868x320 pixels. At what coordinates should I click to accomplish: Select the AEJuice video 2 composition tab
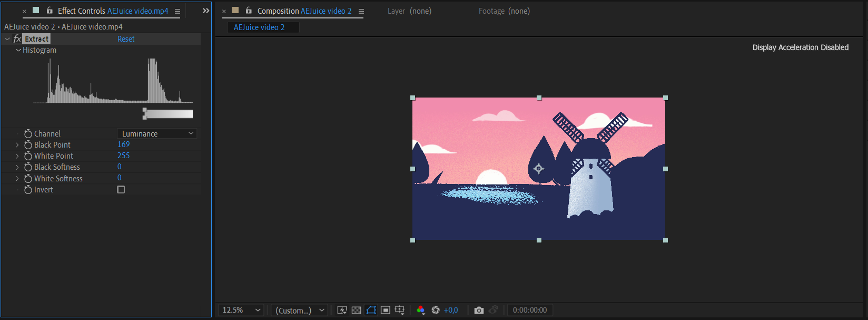click(259, 27)
